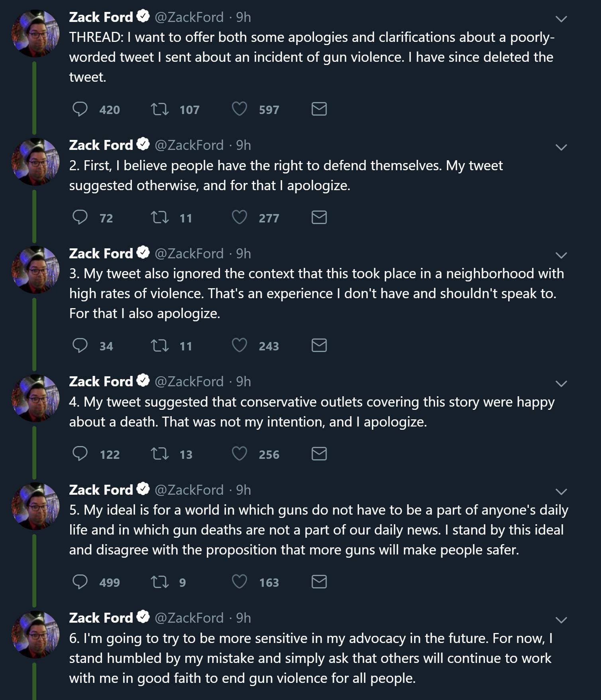Like tweet 2 with 277 likes
The width and height of the screenshot is (601, 700).
point(240,217)
